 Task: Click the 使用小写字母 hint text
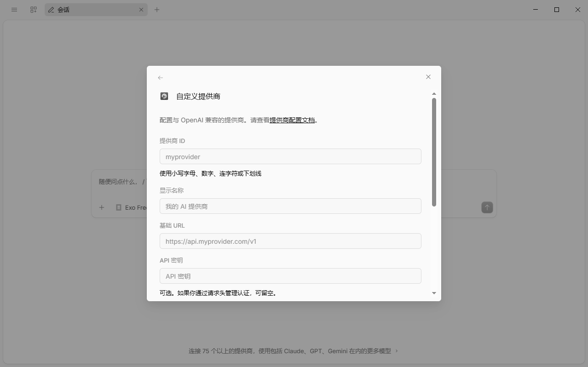(210, 173)
